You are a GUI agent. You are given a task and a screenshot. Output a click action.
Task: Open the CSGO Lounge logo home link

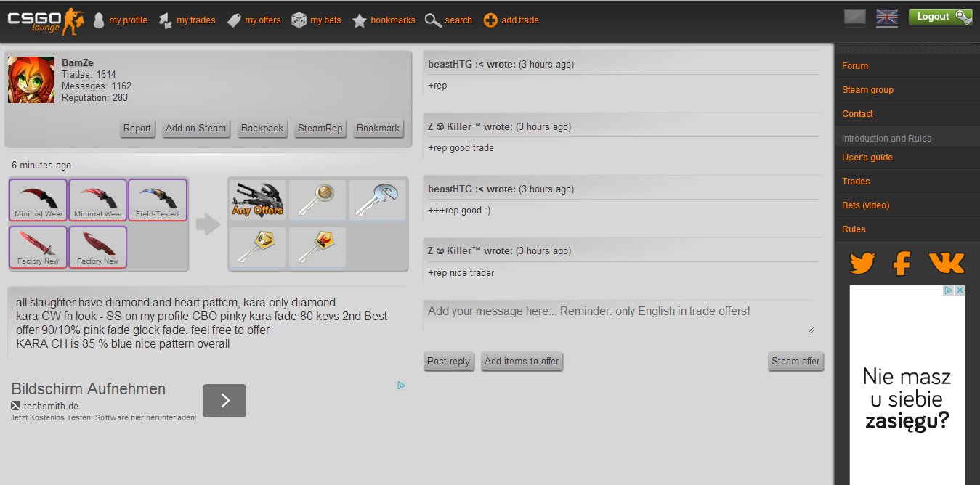click(46, 20)
